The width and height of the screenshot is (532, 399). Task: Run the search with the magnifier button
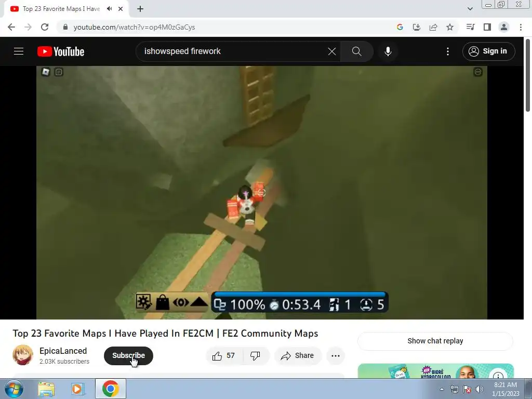pyautogui.click(x=356, y=51)
